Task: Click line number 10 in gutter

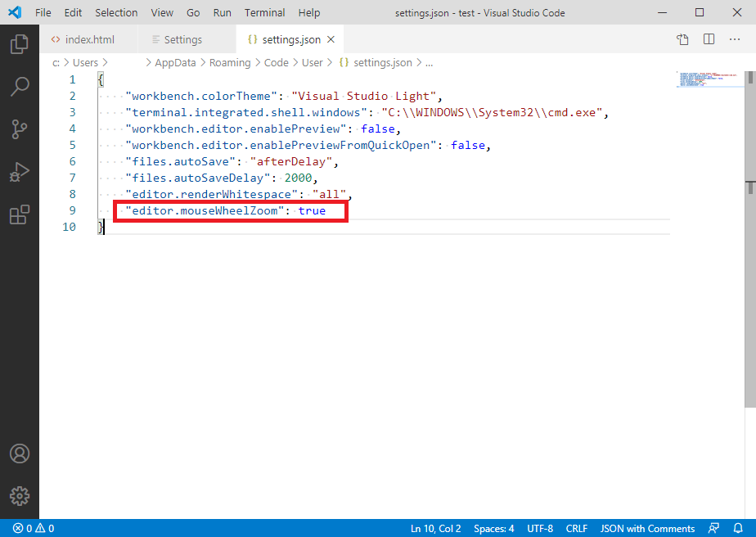Action: point(69,227)
